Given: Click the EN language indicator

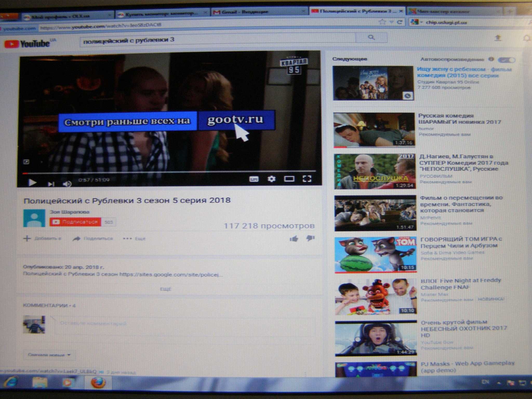Looking at the screenshot, I should click(485, 382).
